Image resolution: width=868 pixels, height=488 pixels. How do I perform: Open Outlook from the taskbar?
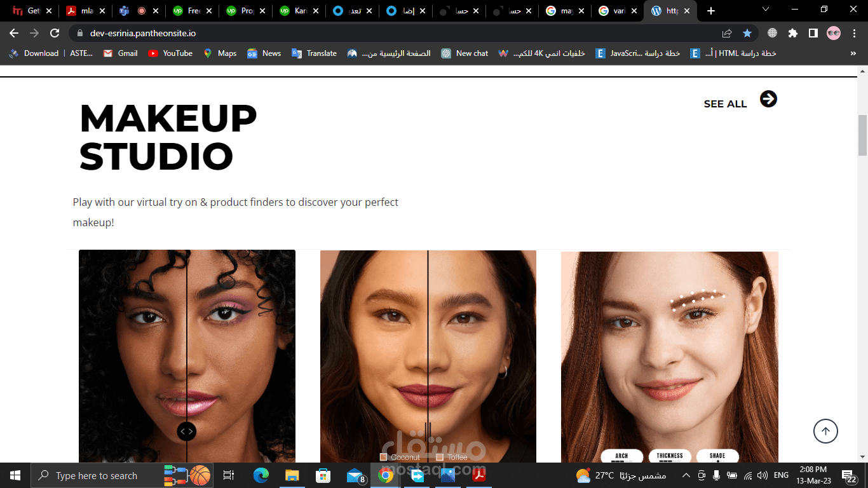(355, 475)
